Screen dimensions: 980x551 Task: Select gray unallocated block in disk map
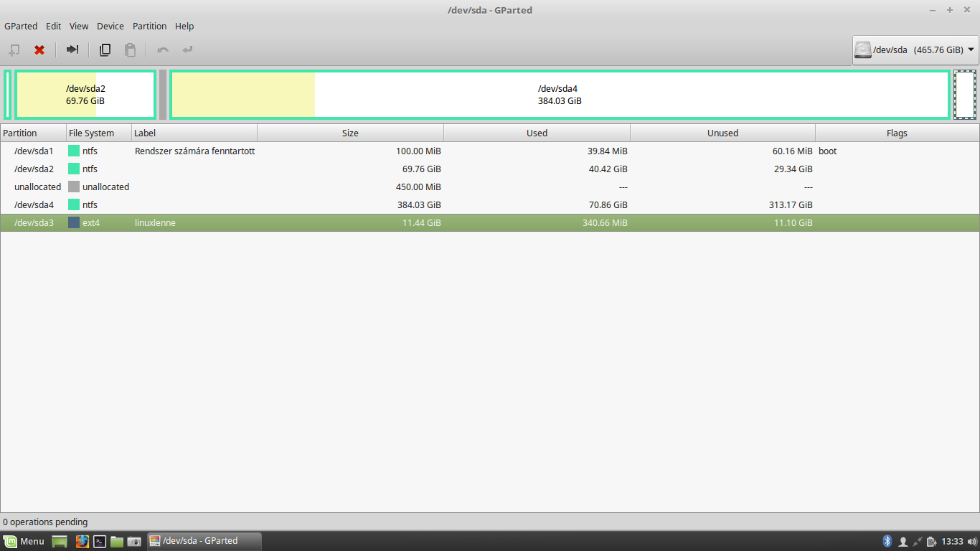click(163, 94)
